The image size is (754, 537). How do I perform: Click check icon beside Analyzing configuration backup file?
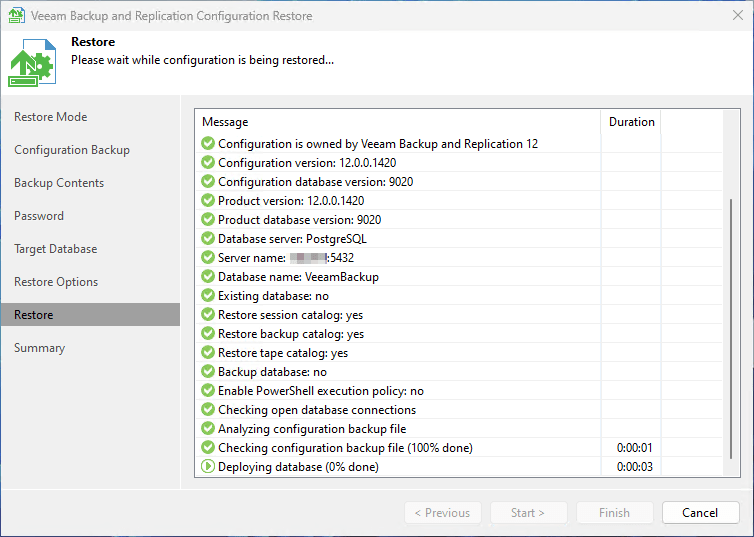click(208, 429)
